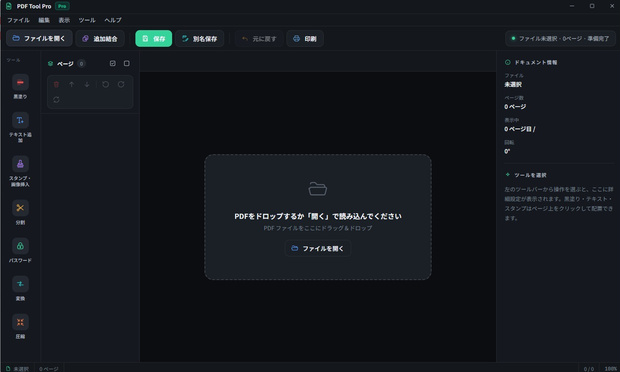Click the PDF Tool Pro app logo

9,6
